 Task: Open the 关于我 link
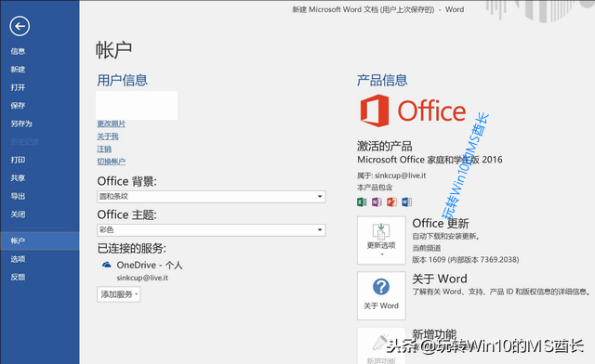tap(108, 136)
